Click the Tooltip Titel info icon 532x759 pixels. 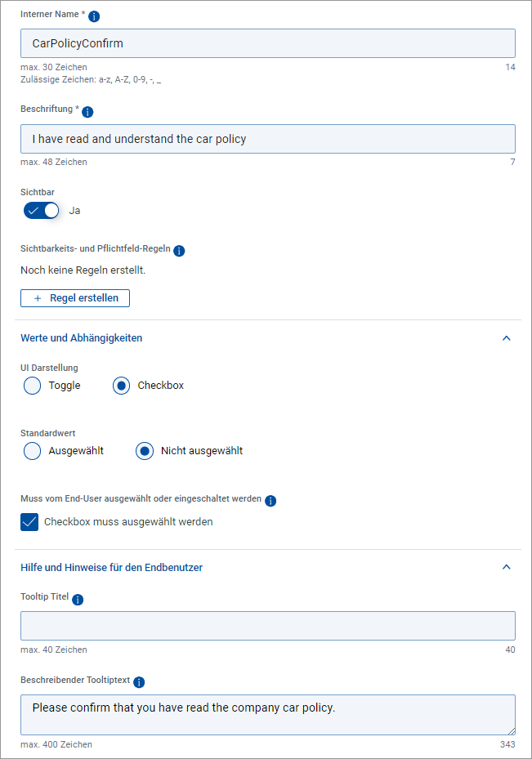click(x=78, y=600)
